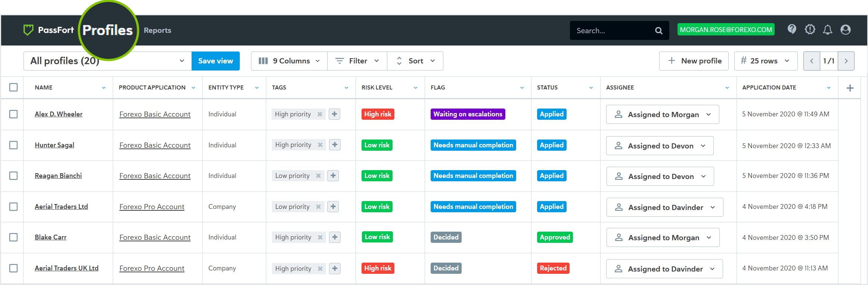This screenshot has width=868, height=285.
Task: Add a tag to Reagan Bianchi
Action: [333, 175]
